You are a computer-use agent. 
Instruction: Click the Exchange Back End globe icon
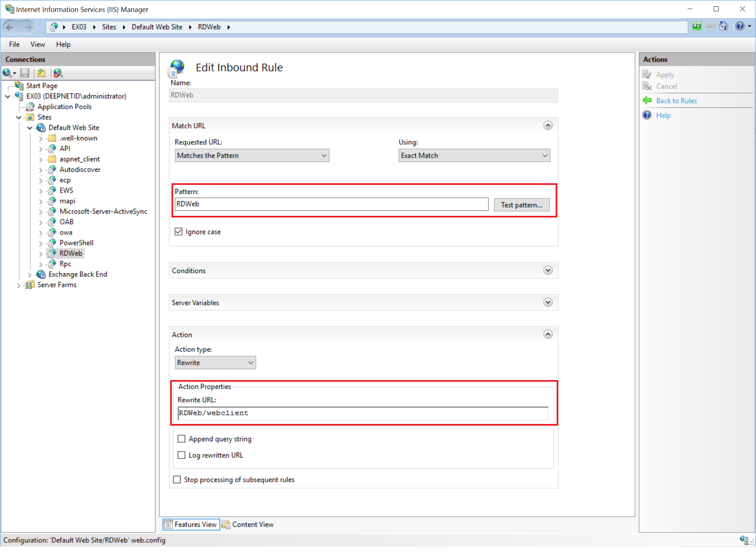pos(41,274)
